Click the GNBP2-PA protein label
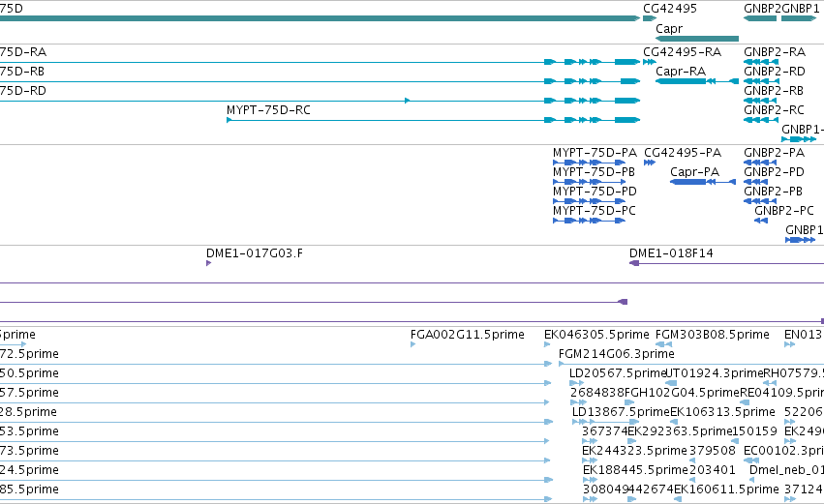 point(774,153)
